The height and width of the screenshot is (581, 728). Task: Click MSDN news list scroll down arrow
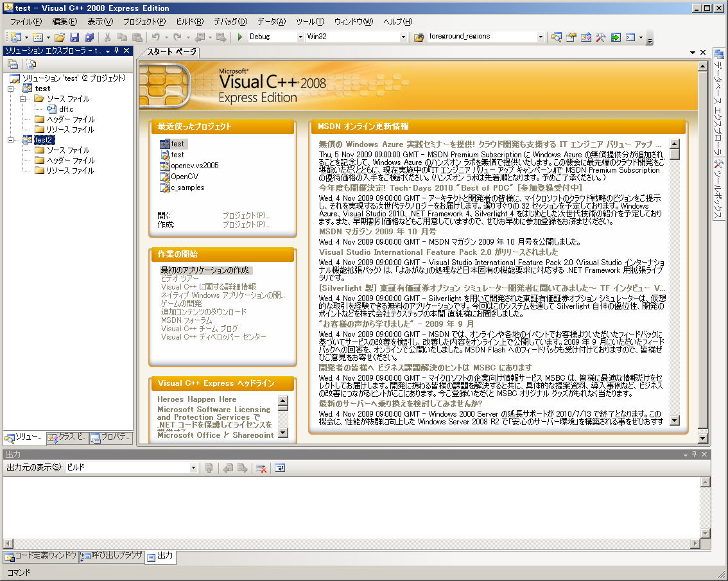click(675, 421)
